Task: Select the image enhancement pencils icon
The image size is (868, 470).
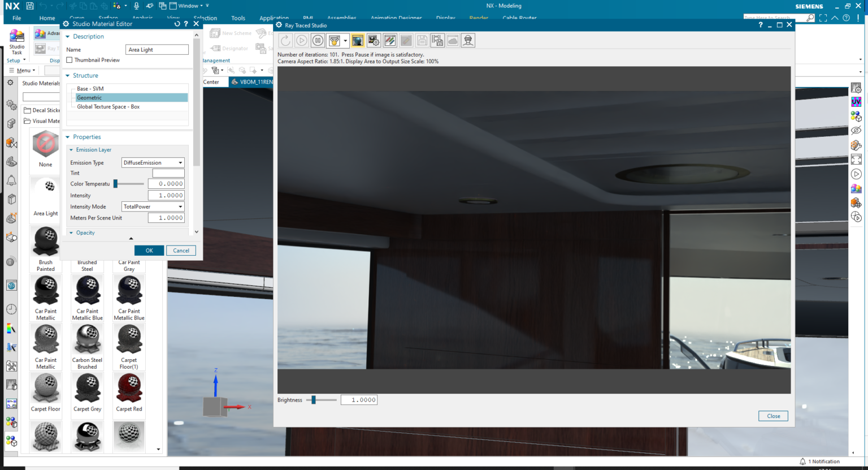Action: point(390,40)
